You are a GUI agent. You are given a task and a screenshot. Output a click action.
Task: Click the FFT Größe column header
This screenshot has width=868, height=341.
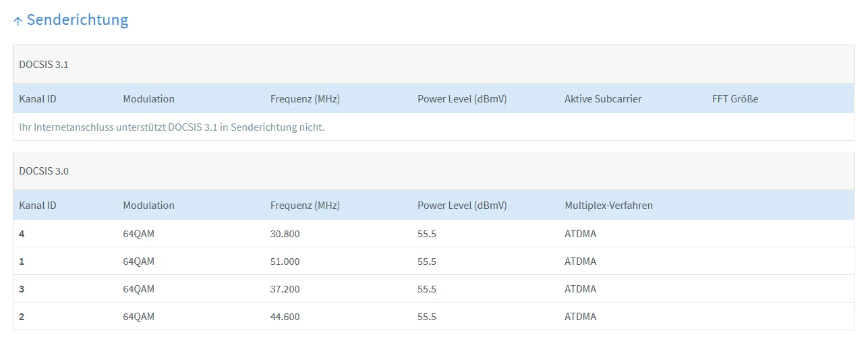734,99
